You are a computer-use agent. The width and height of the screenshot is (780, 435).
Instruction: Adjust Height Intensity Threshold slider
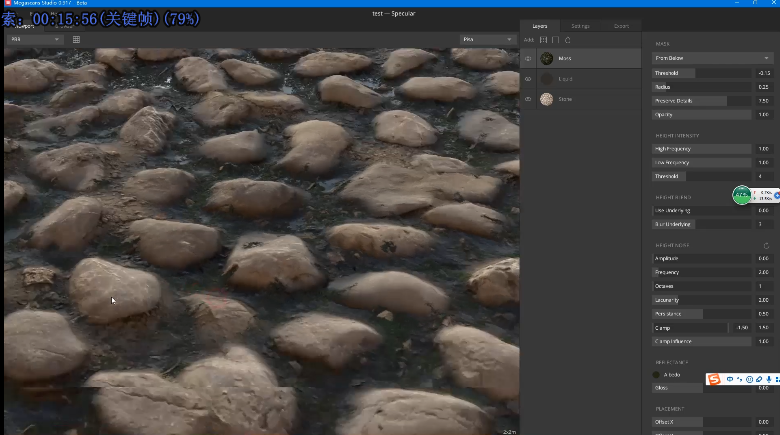coord(702,176)
